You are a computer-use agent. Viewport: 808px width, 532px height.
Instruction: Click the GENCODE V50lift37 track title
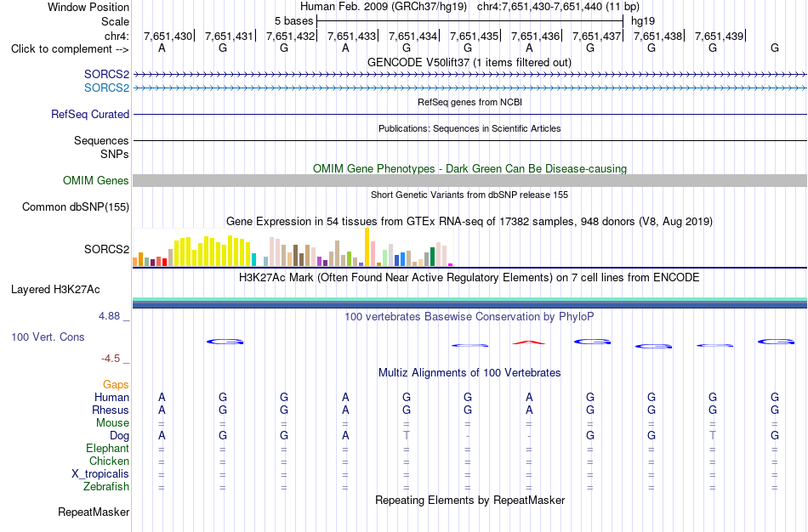click(x=469, y=63)
